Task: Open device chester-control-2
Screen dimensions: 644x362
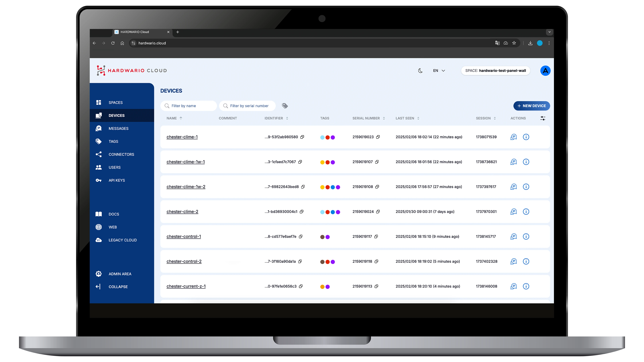Action: [184, 261]
